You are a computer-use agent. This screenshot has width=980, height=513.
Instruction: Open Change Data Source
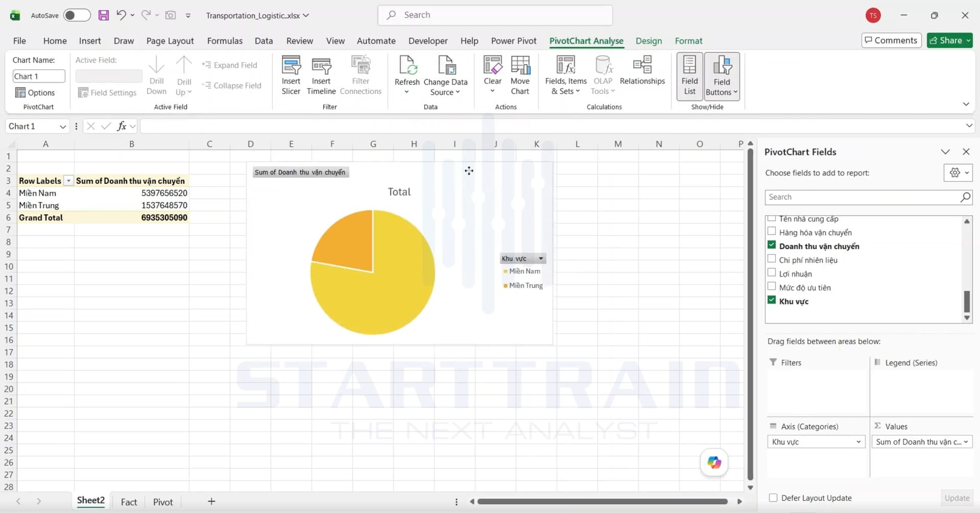click(445, 76)
